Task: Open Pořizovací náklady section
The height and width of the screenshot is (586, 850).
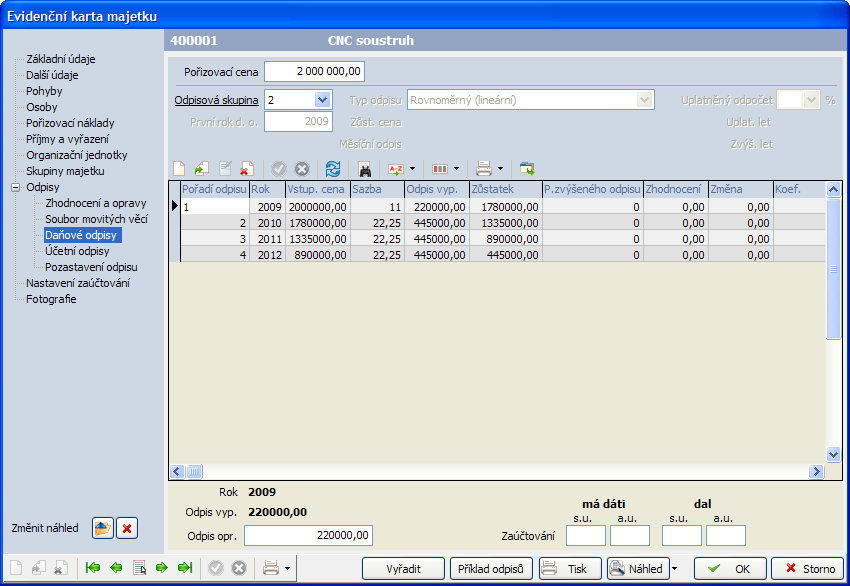Action: 70,123
